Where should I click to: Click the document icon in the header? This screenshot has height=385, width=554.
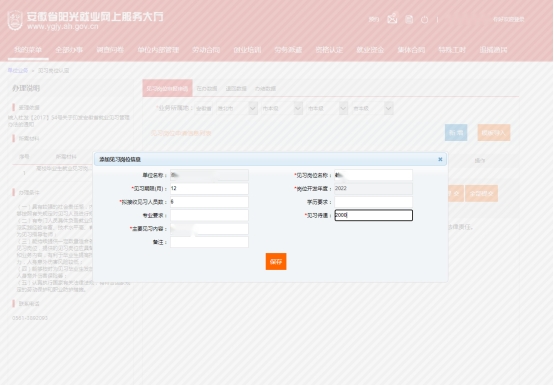[409, 19]
